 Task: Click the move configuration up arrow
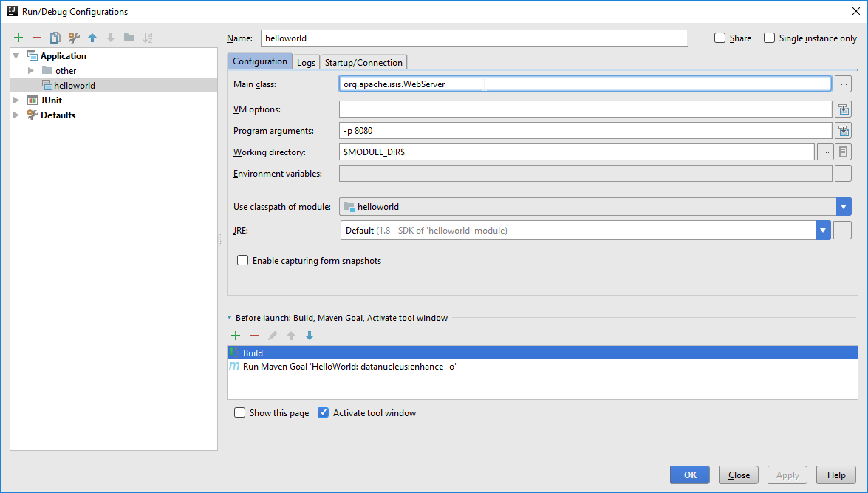click(x=92, y=38)
